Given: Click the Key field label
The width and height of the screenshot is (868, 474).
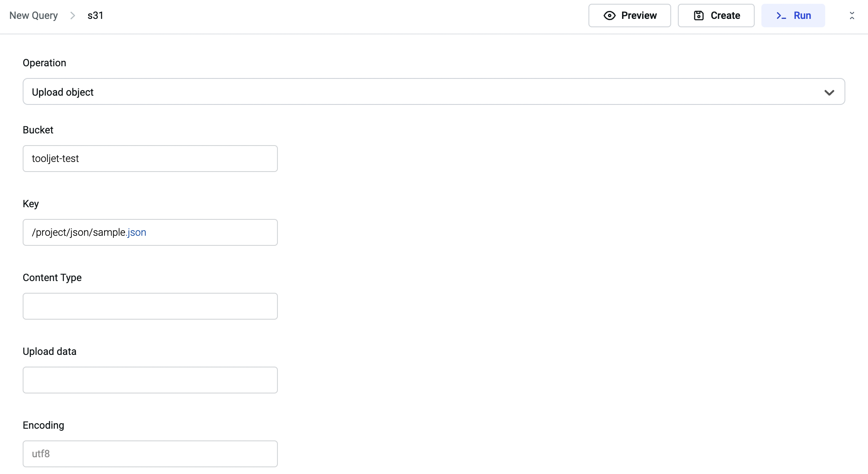Looking at the screenshot, I should (31, 204).
